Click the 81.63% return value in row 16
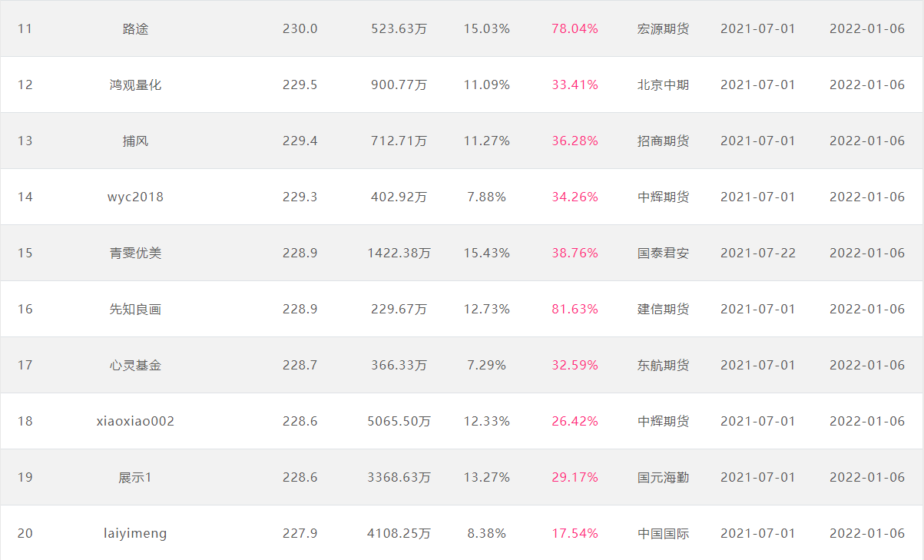Screen dimensions: 924x560 (x=575, y=309)
